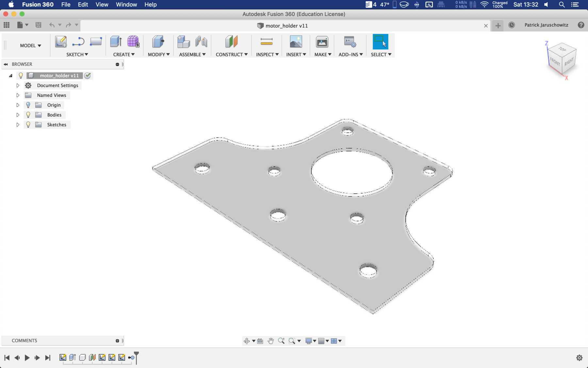Redo the last action
The width and height of the screenshot is (588, 368).
tap(68, 25)
